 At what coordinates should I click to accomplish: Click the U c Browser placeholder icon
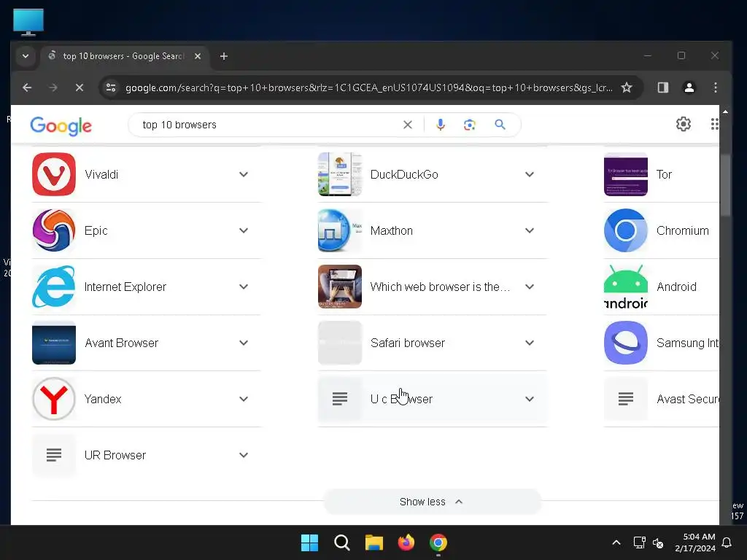pyautogui.click(x=340, y=399)
